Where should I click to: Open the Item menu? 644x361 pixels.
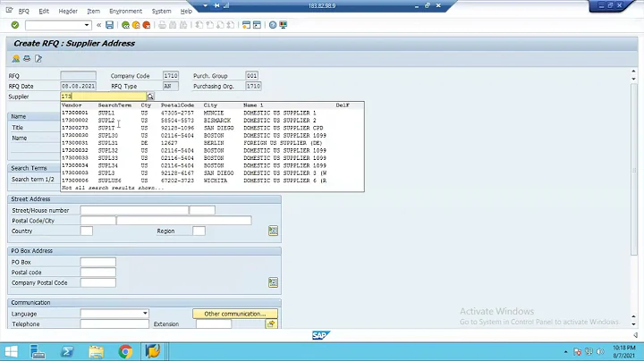[93, 11]
